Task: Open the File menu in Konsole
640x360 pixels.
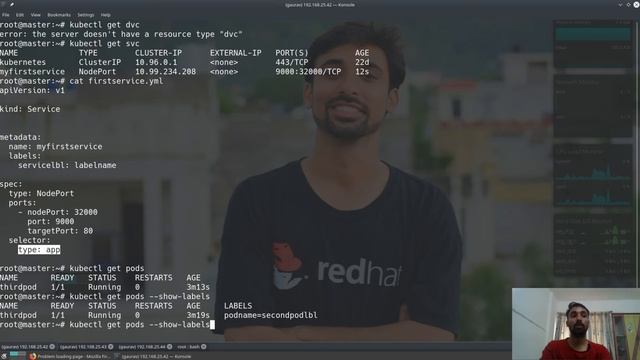Action: click(6, 15)
